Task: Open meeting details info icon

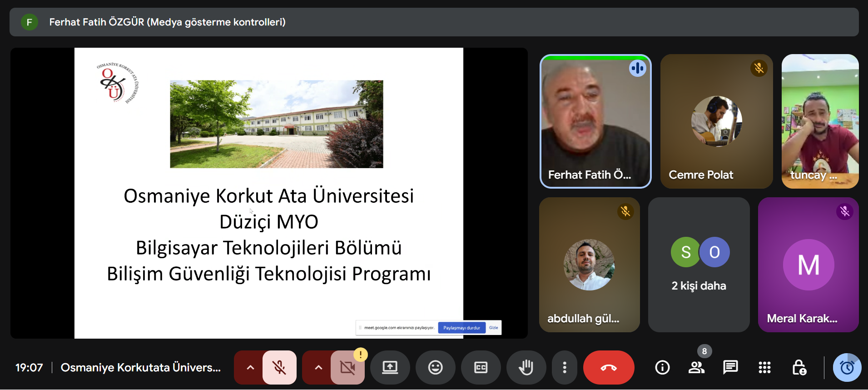Action: coord(662,367)
